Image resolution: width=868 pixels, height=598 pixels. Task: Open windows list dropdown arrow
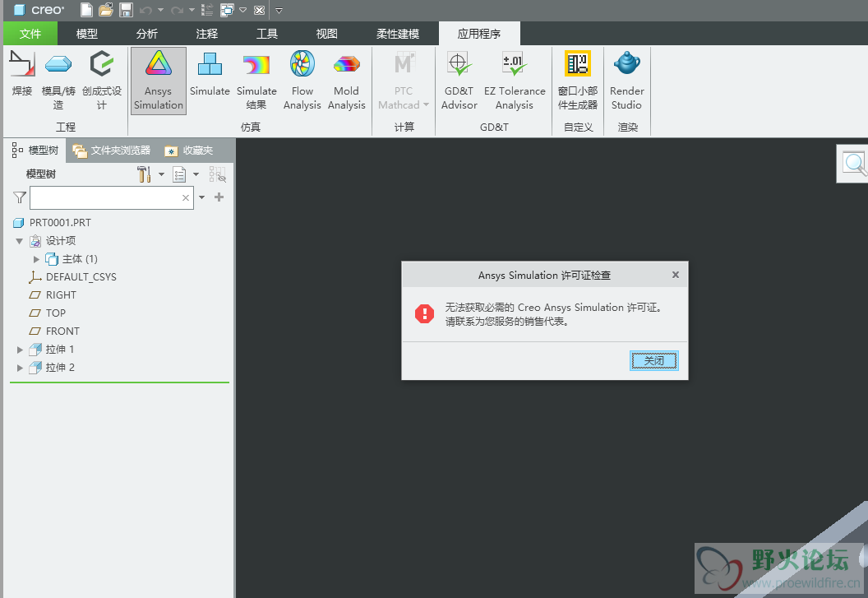242,10
